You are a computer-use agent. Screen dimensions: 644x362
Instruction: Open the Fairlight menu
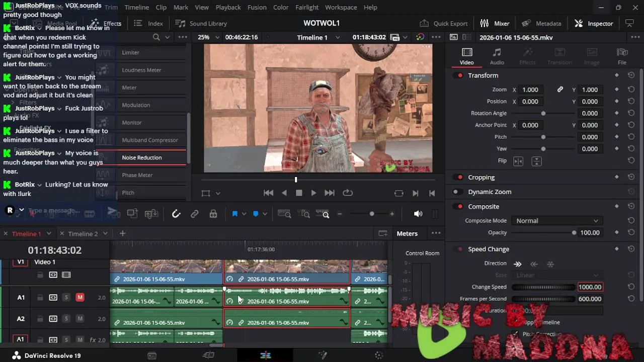307,8
